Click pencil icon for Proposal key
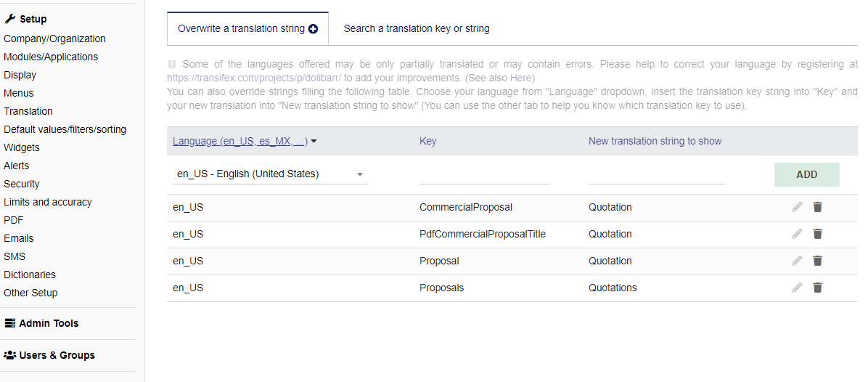Viewport: 868px width, 382px height. pos(797,261)
